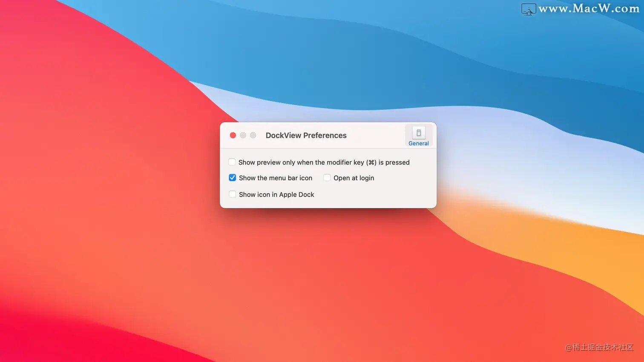Screen dimensions: 644x362
Task: Click the DockView Preferences window title
Action: tap(306, 135)
